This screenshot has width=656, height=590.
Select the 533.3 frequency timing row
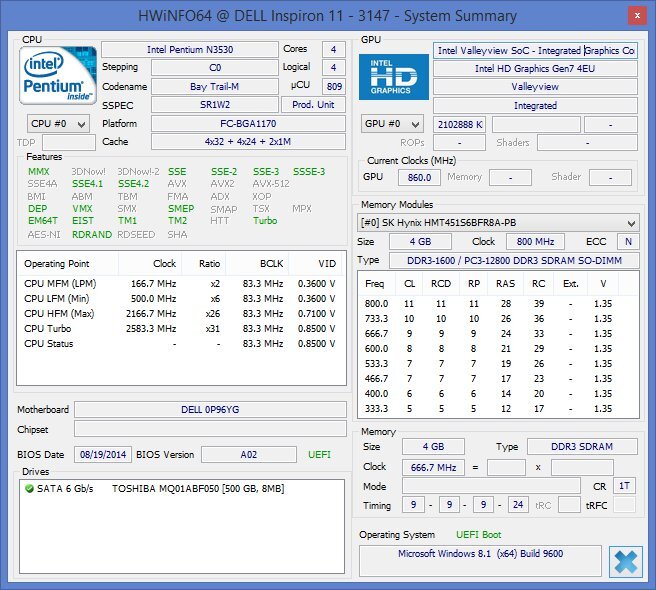(x=498, y=364)
